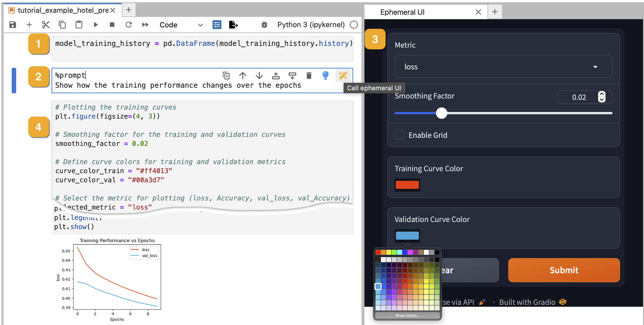644x325 pixels.
Task: Click the Submit button
Action: pos(564,270)
